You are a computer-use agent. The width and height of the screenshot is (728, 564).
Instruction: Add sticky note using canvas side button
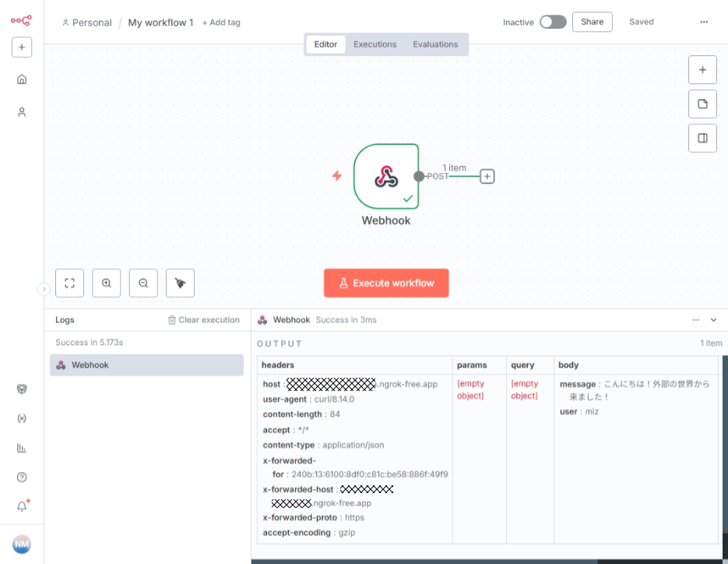pos(702,104)
